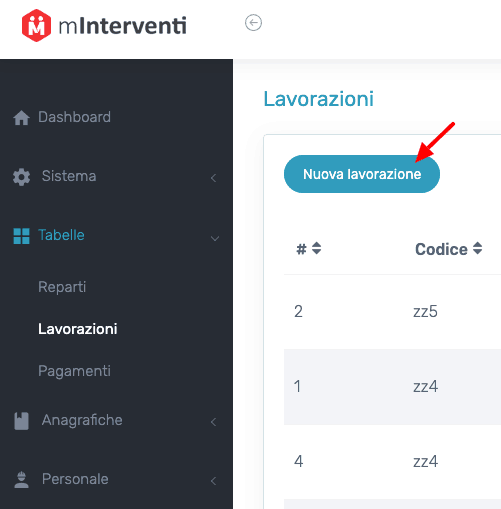Expand the Sistema menu chevron
The width and height of the screenshot is (501, 509).
(x=214, y=178)
